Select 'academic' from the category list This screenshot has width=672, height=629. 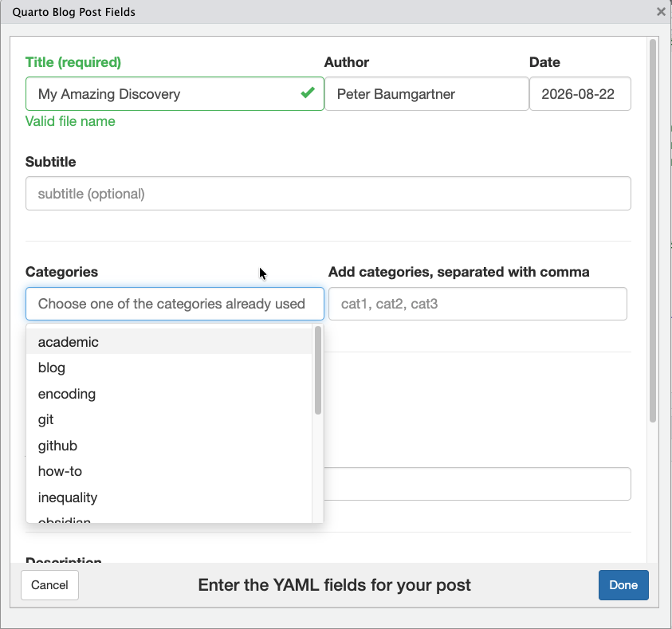(169, 341)
